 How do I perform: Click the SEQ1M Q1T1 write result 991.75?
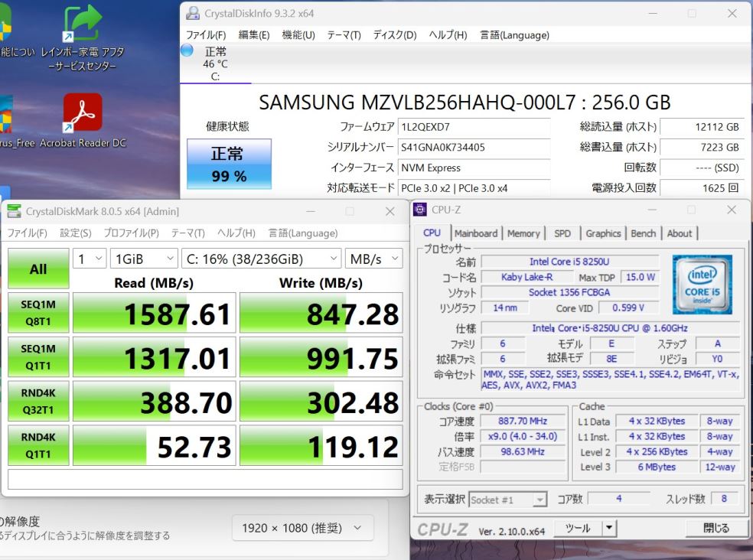[x=321, y=357]
